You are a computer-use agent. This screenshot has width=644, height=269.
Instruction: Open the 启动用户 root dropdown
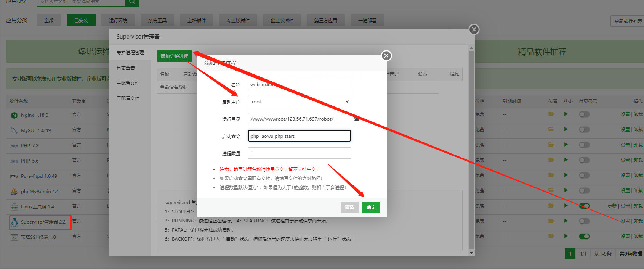300,101
